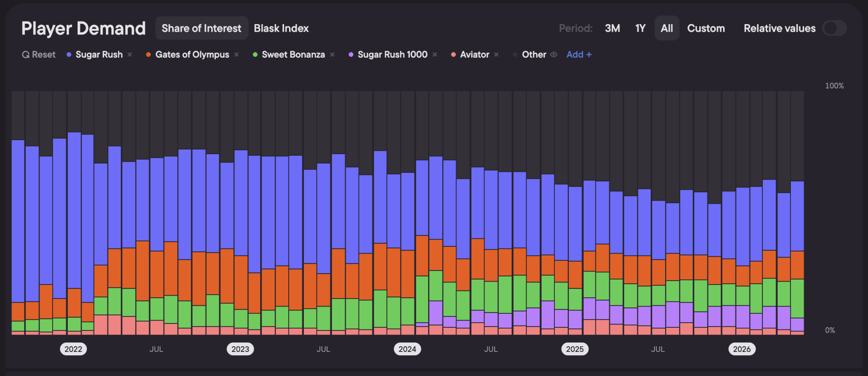Remove Gates of Olympus series
Screen dimensions: 868x376
coord(236,55)
